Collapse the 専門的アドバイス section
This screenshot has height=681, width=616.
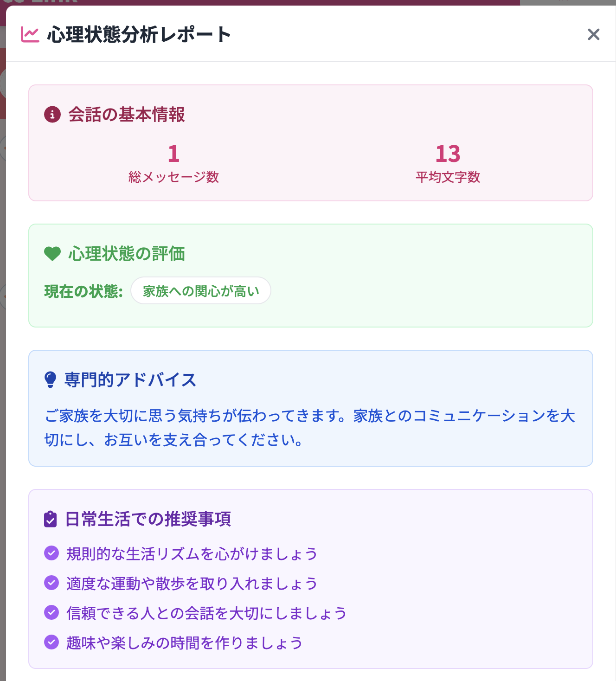point(131,379)
